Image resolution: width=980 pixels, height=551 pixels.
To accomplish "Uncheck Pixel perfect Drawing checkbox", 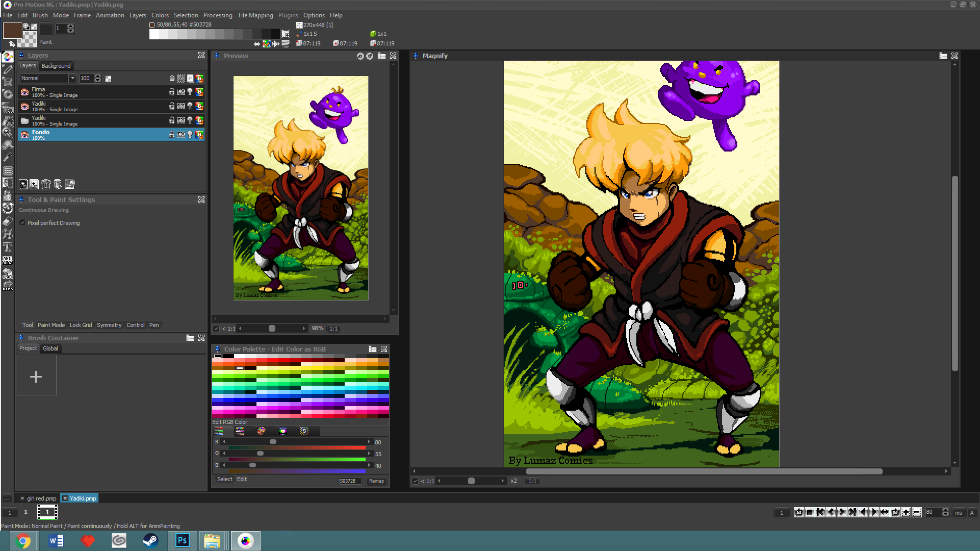I will click(22, 223).
